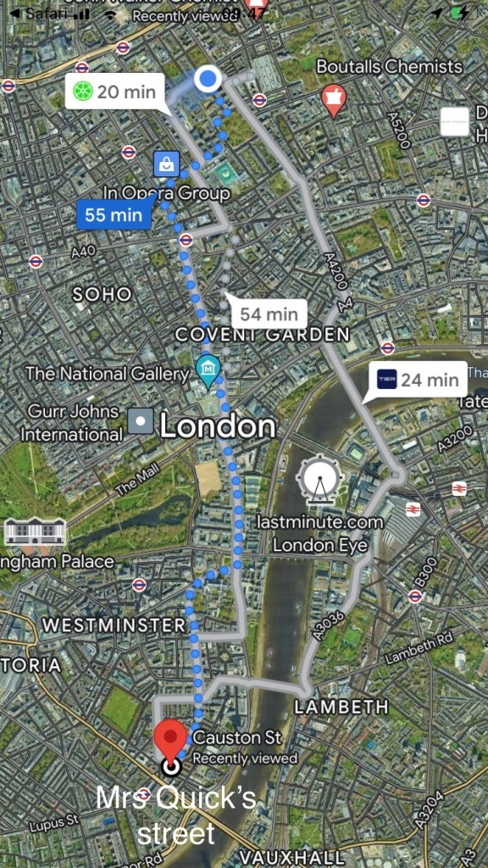
Task: Tap the Soho neighbourhood label
Action: point(103,294)
